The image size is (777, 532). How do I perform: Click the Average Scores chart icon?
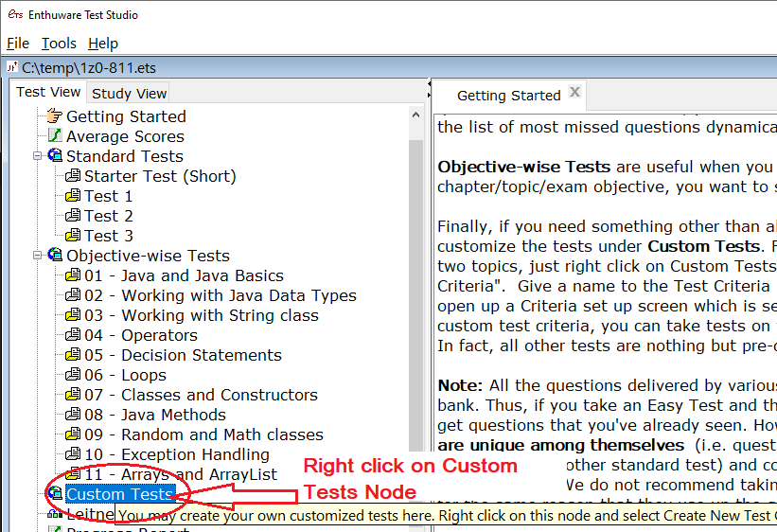tap(55, 136)
